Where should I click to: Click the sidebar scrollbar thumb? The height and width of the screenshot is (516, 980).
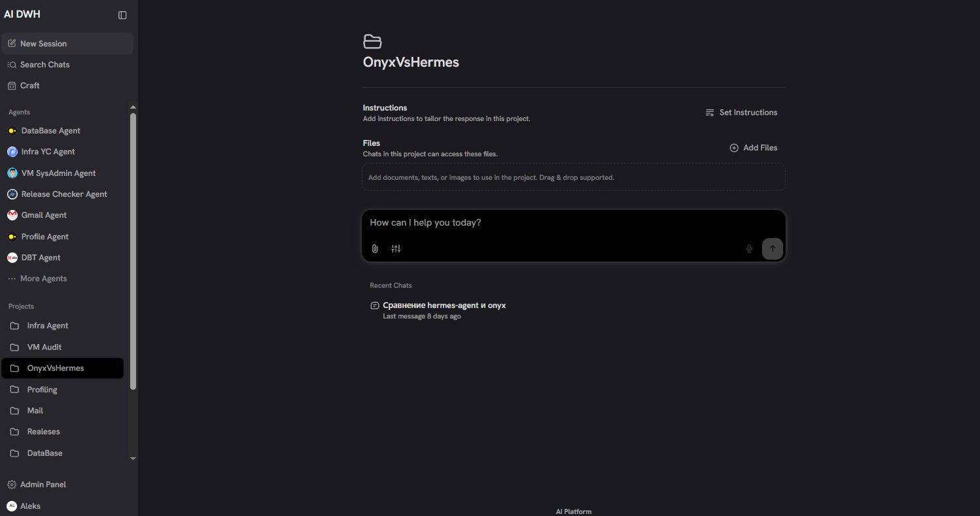click(x=133, y=252)
